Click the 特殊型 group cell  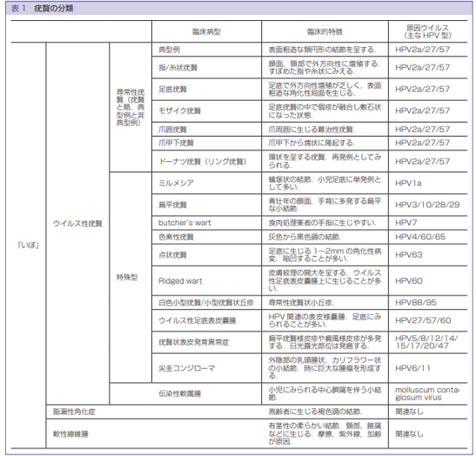coord(127,277)
